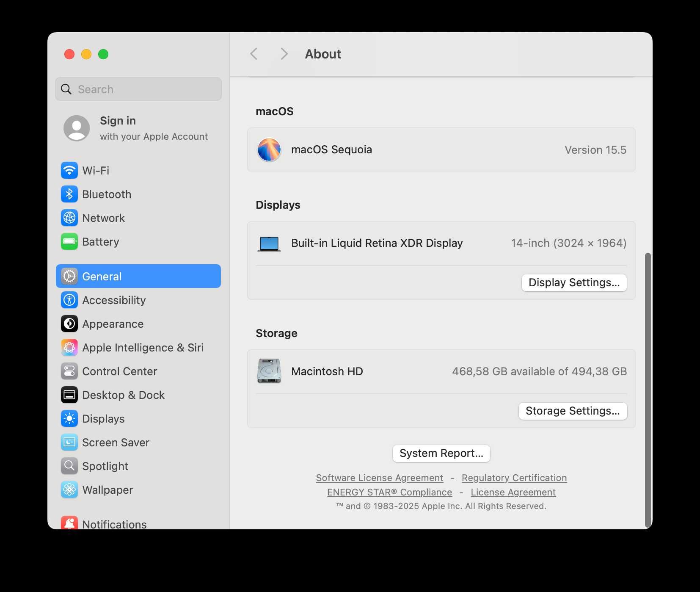Select the Displays sun icon in sidebar

69,419
